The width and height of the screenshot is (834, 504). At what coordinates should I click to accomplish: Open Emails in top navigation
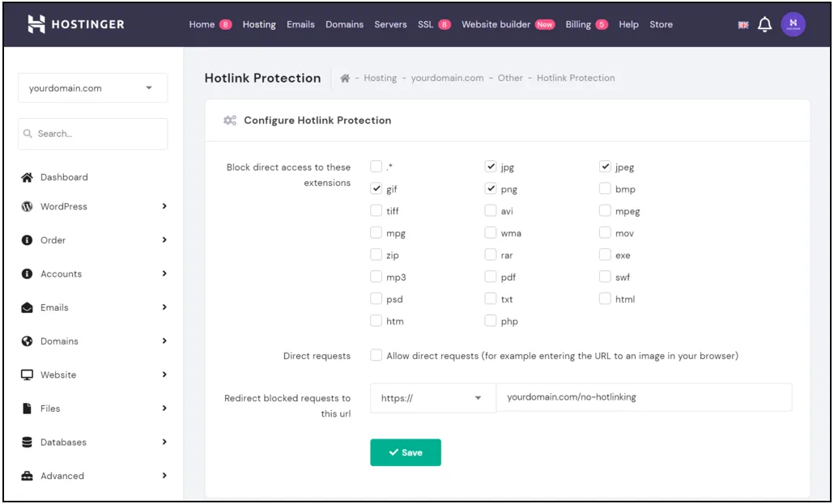click(x=300, y=24)
